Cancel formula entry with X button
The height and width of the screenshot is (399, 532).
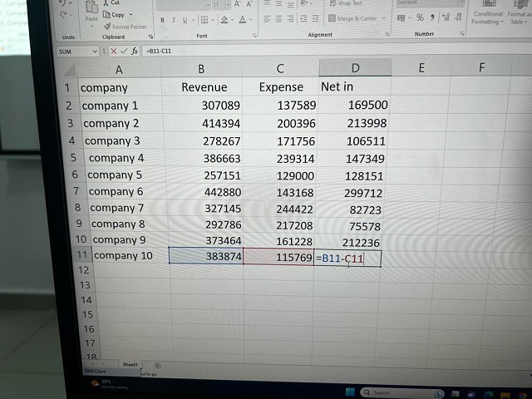tap(114, 52)
